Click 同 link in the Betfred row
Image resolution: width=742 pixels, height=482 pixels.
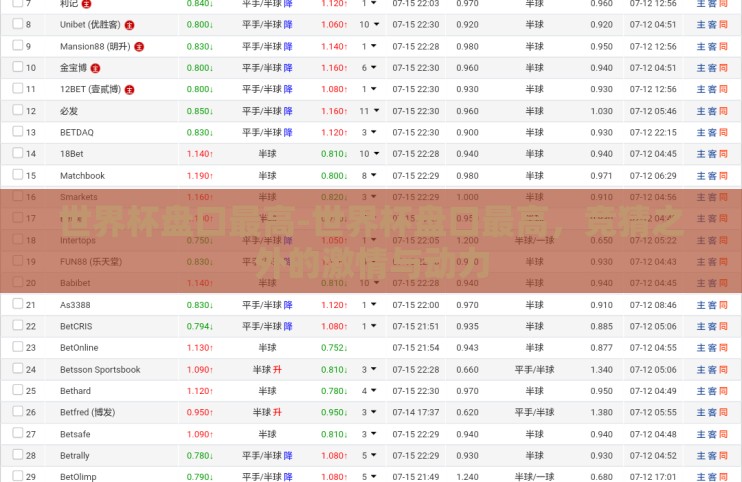(723, 412)
